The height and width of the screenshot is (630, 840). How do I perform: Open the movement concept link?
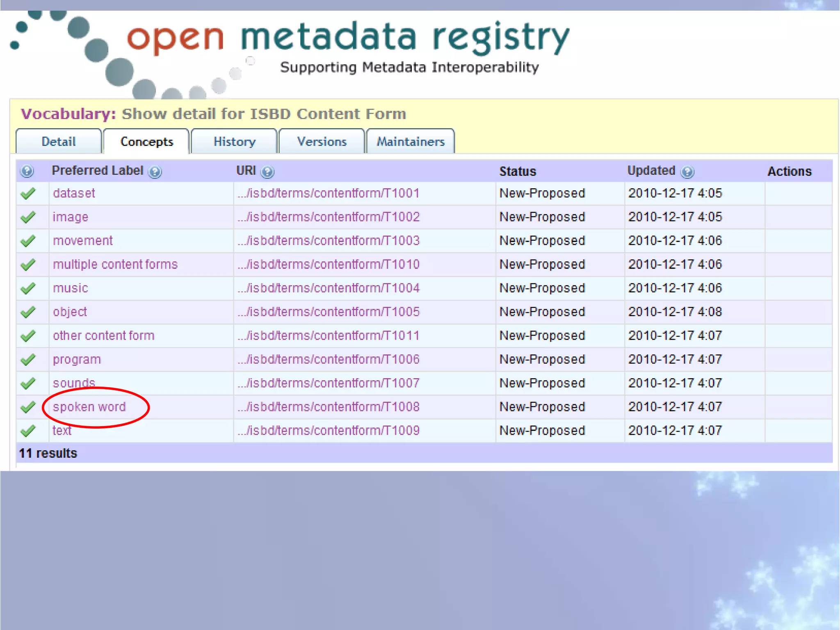pyautogui.click(x=83, y=241)
